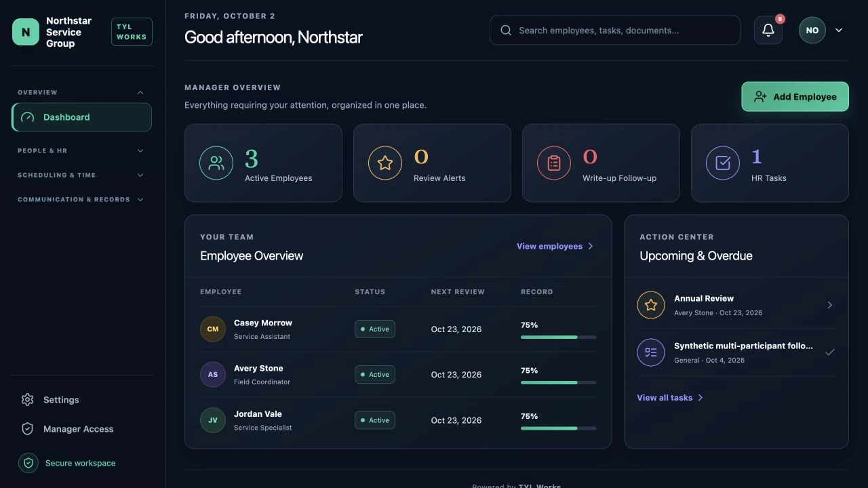Image resolution: width=868 pixels, height=488 pixels.
Task: Click the Add Employee button
Action: click(795, 97)
